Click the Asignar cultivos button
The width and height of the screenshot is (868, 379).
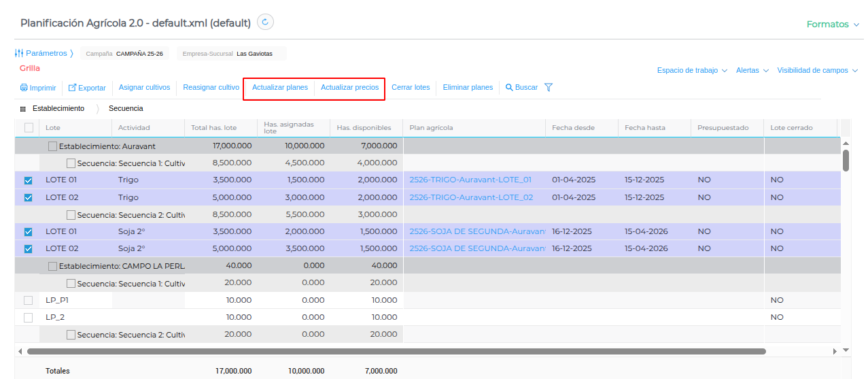(x=144, y=88)
